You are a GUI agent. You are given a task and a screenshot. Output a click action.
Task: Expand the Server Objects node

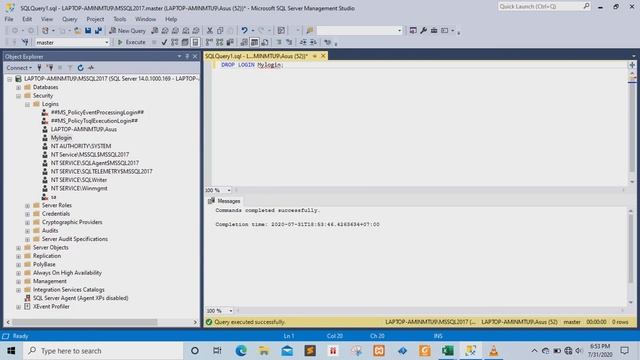pos(18,248)
